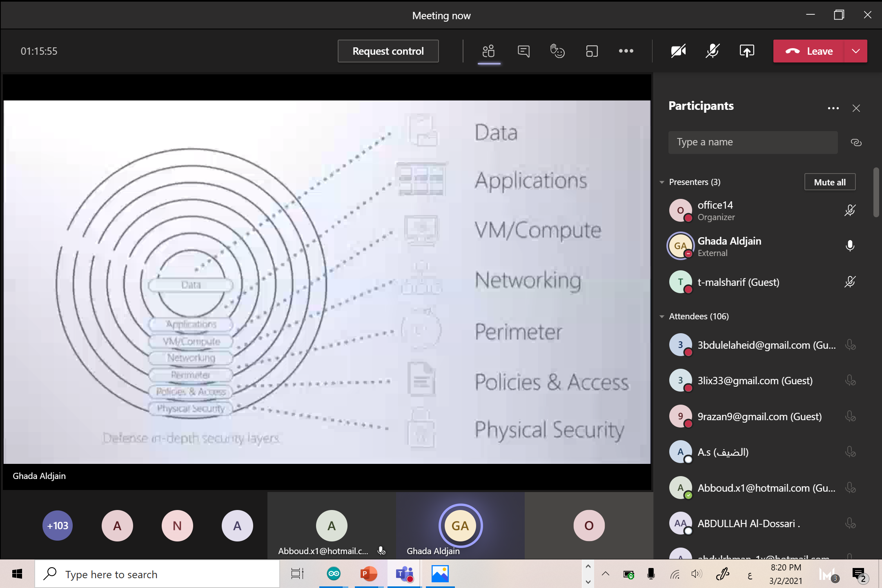The image size is (882, 588).
Task: Open PowerPoint from the taskbar
Action: click(368, 574)
